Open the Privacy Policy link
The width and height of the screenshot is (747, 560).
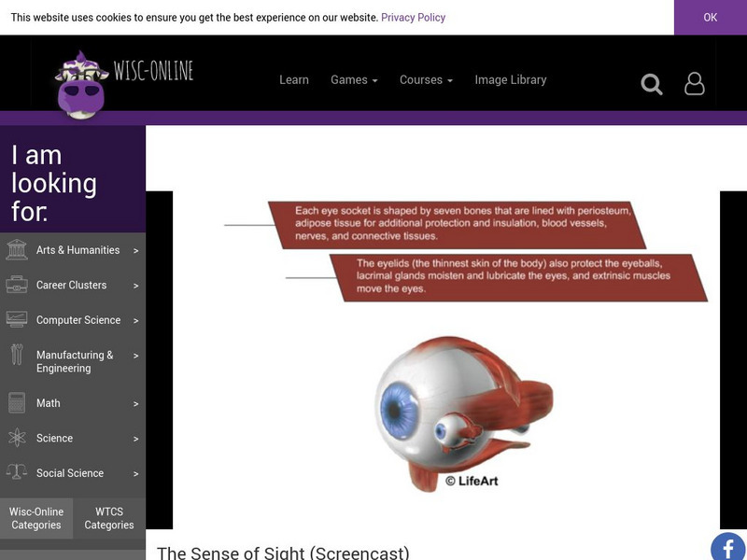[415, 17]
